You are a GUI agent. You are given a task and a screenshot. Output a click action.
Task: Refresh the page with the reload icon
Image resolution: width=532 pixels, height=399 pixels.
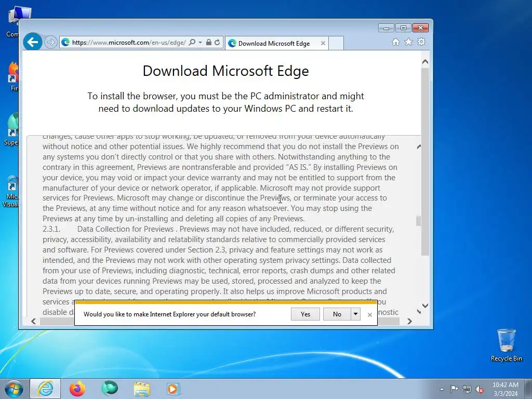click(217, 43)
